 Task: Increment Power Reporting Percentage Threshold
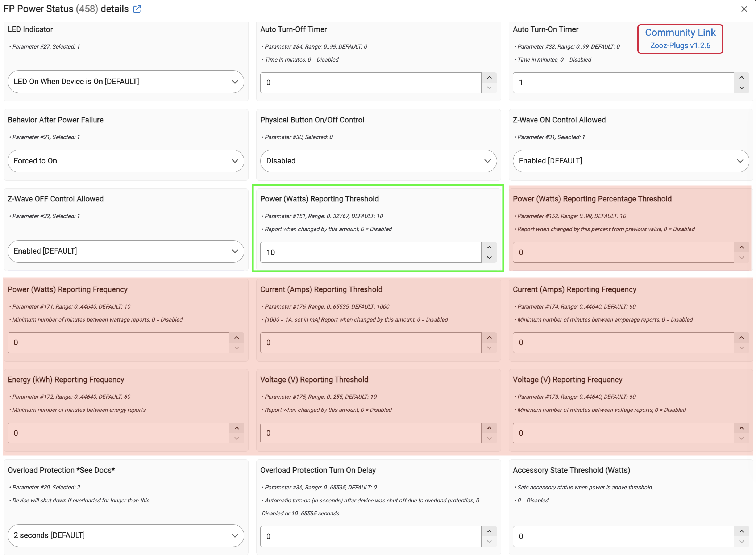pyautogui.click(x=742, y=247)
